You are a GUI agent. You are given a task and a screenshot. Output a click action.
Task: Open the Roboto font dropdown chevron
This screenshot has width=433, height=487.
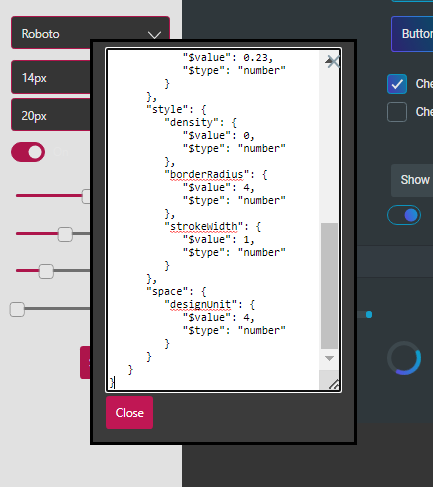pos(154,35)
